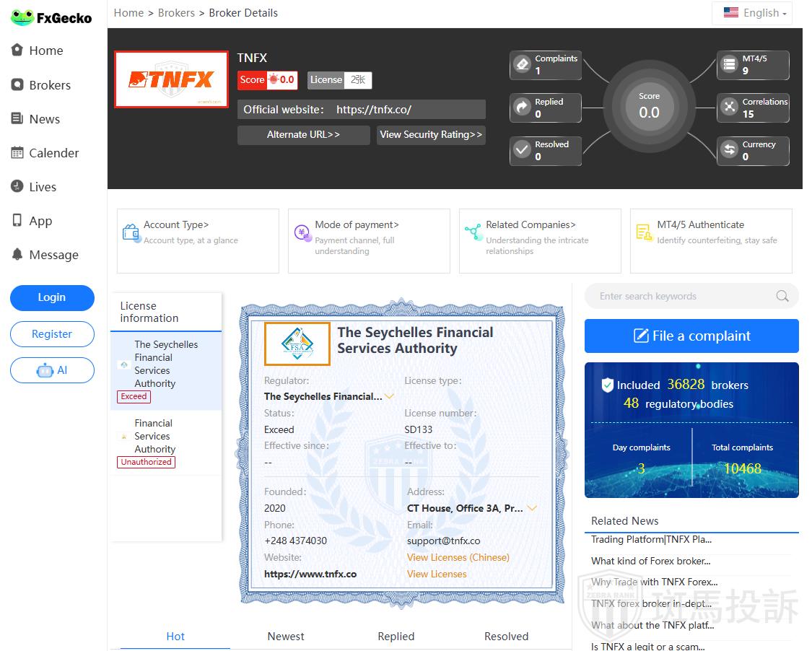Click the Complaints stat icon
Viewport: 812px width, 651px height.
522,65
